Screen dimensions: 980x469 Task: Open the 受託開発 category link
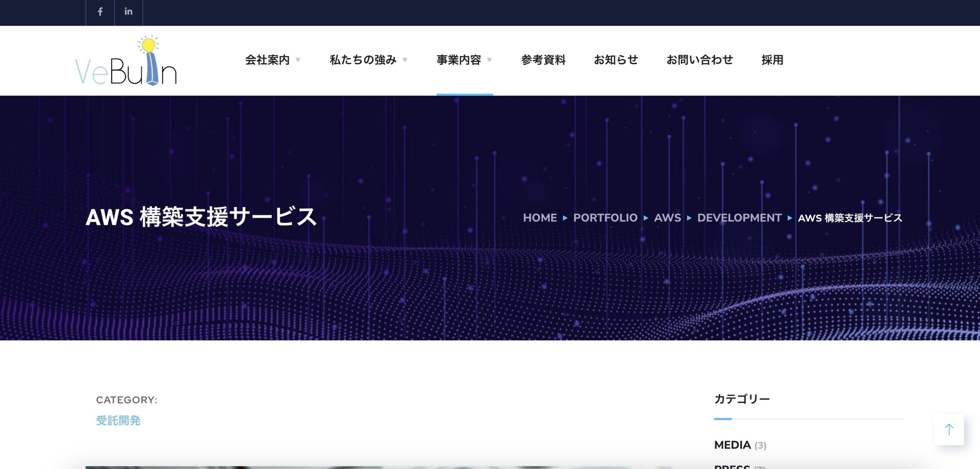click(x=118, y=420)
